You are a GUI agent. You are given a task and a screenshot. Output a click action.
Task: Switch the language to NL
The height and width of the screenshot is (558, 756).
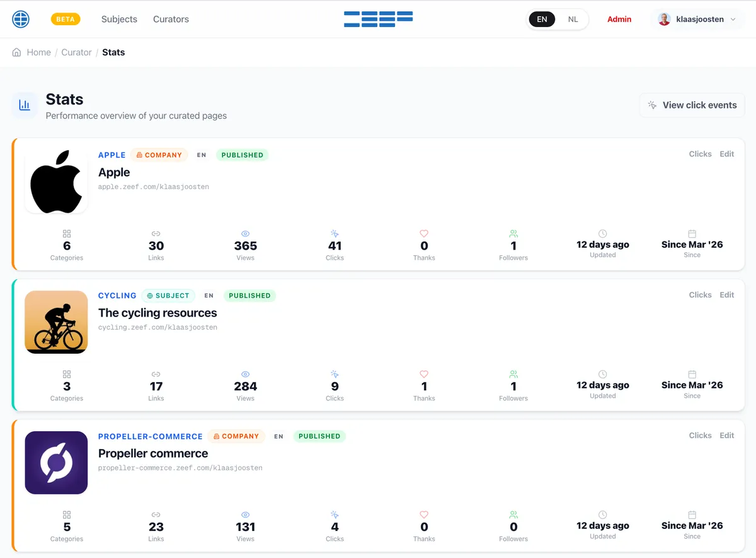(x=573, y=19)
